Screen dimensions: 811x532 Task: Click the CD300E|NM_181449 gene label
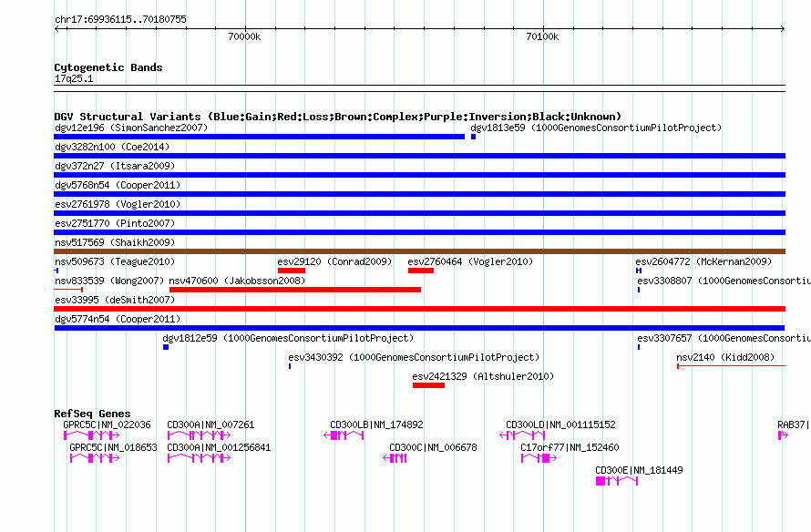tap(639, 470)
